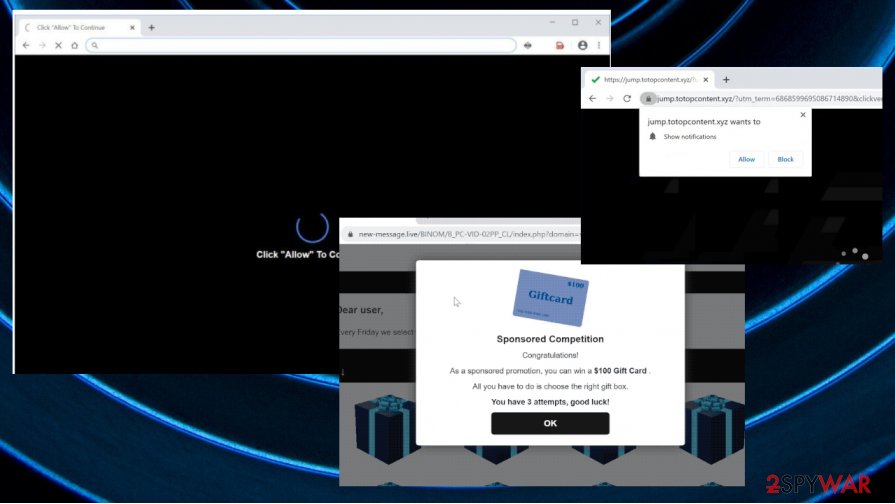Viewport: 895px width, 504px height.
Task: Click the 'Show notifications' text
Action: (690, 137)
